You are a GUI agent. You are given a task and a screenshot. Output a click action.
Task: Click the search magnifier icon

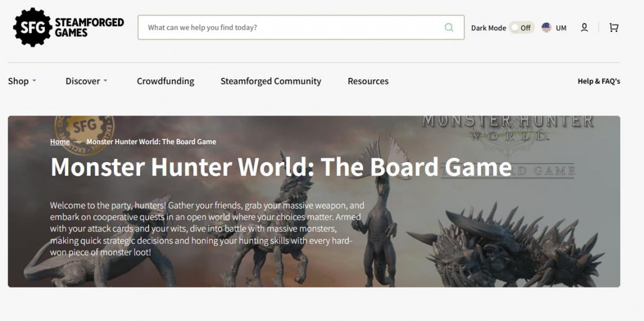coord(449,27)
